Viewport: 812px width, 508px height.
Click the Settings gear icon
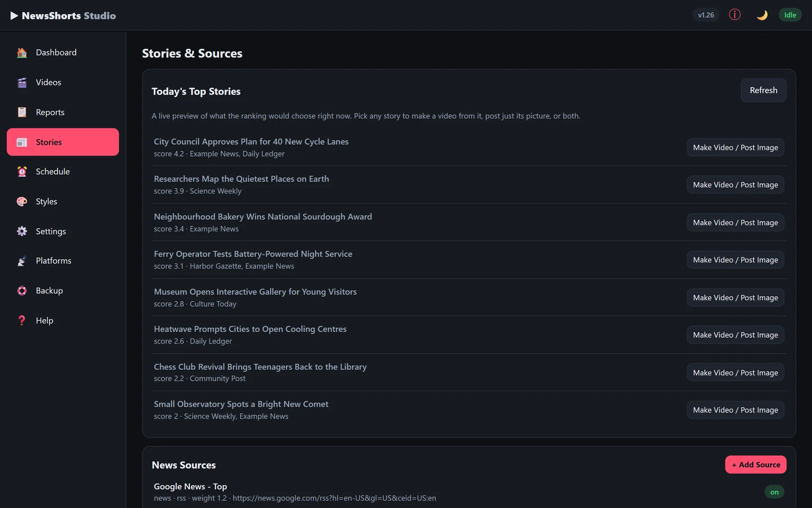click(22, 231)
